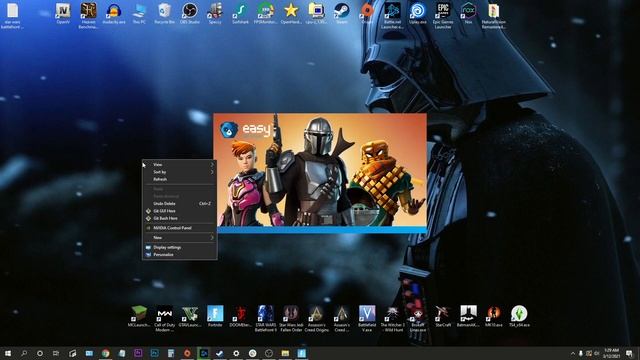Open the Windows Start button
Screen dimensions: 640x360
(x=8, y=353)
